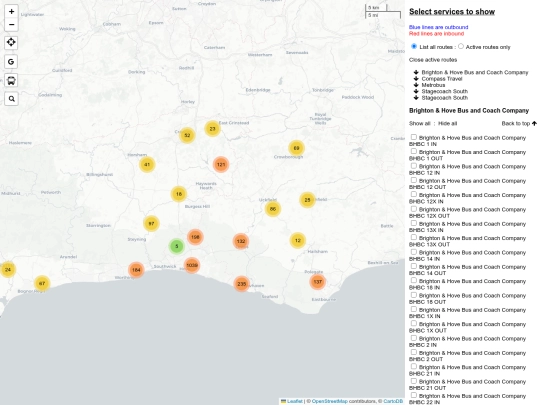
Task: Click Close active routes
Action: [x=433, y=60]
